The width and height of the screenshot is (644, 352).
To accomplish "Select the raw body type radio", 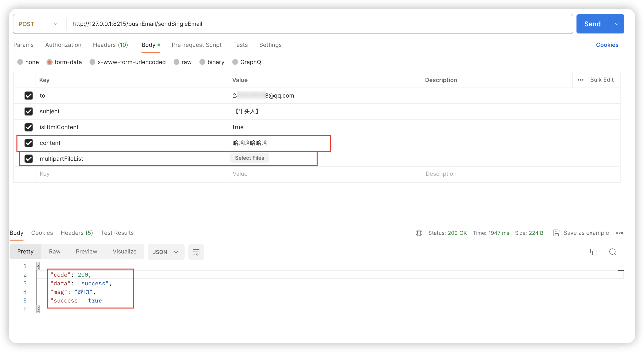I will [x=176, y=62].
